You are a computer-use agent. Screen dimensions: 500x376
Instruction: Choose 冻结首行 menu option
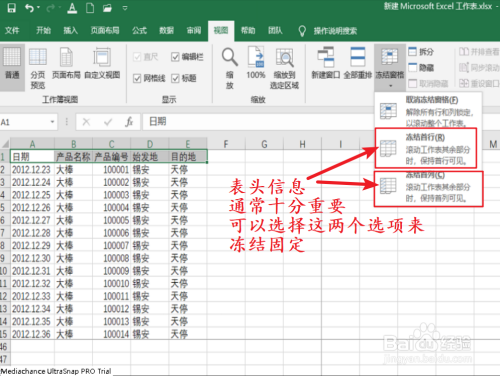click(x=426, y=148)
